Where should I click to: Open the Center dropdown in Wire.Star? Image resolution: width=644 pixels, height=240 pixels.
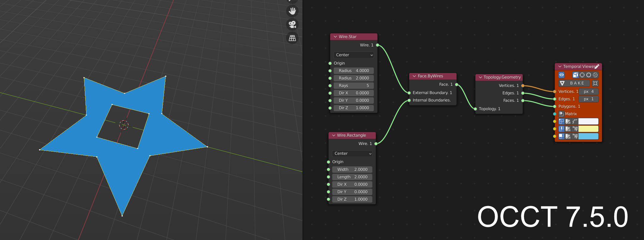[354, 55]
